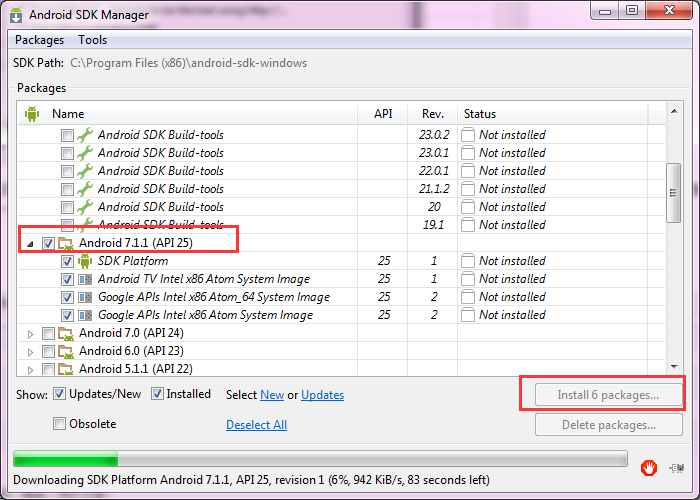Expand the Android 5.1.1 (API 22) node

(x=30, y=370)
